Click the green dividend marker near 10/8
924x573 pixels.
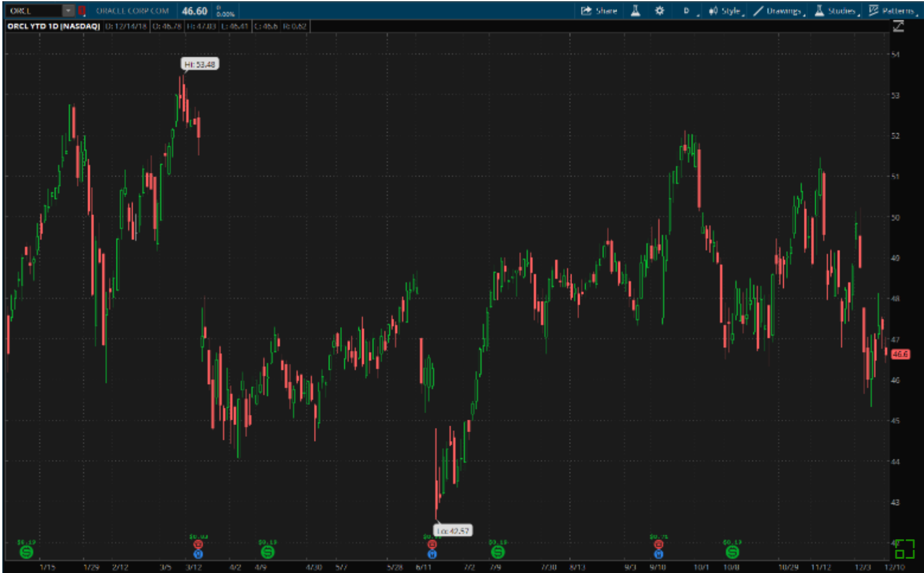click(x=733, y=552)
